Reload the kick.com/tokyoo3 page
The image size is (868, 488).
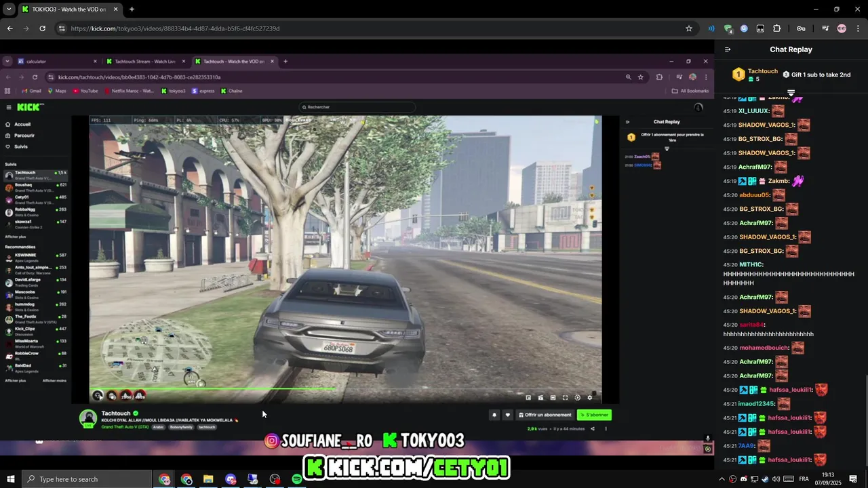(42, 28)
